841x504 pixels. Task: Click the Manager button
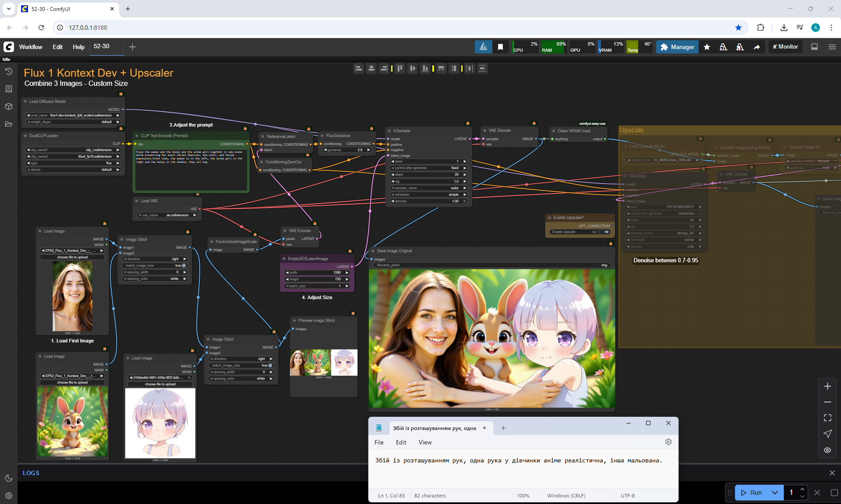(x=677, y=47)
